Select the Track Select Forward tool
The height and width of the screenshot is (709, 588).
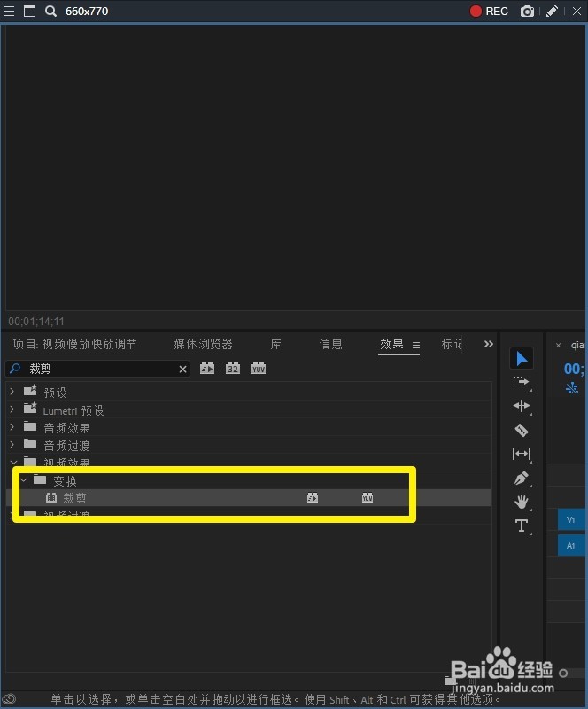(521, 382)
